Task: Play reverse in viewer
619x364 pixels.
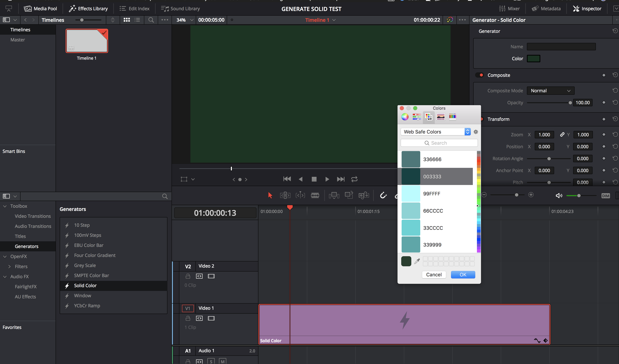Action: coord(301,179)
